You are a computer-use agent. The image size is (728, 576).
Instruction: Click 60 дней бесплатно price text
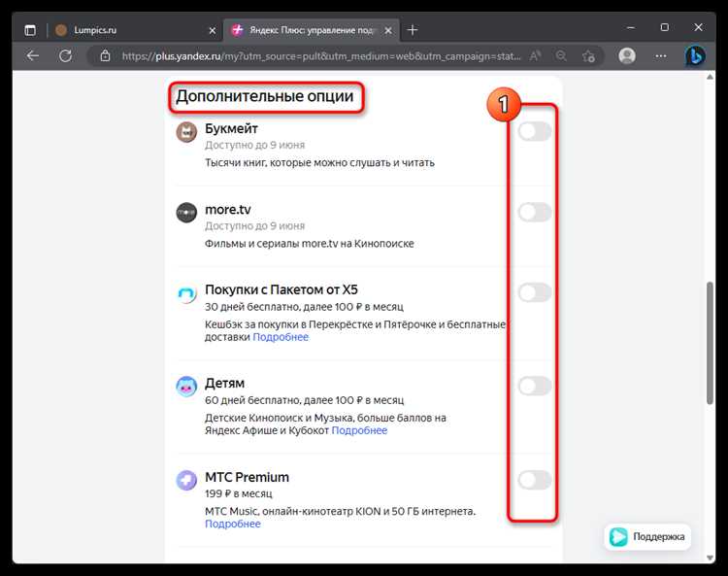[304, 400]
